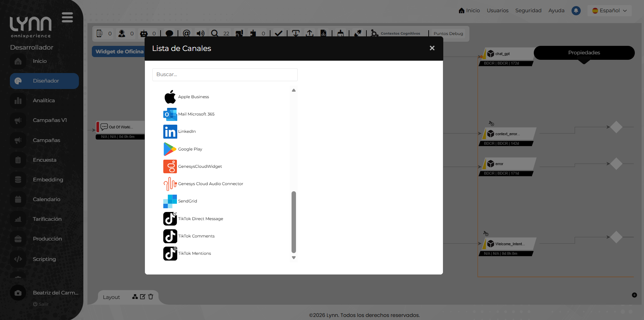Open the Seguridad top link
Screen dimensions: 644x320
tap(528, 11)
